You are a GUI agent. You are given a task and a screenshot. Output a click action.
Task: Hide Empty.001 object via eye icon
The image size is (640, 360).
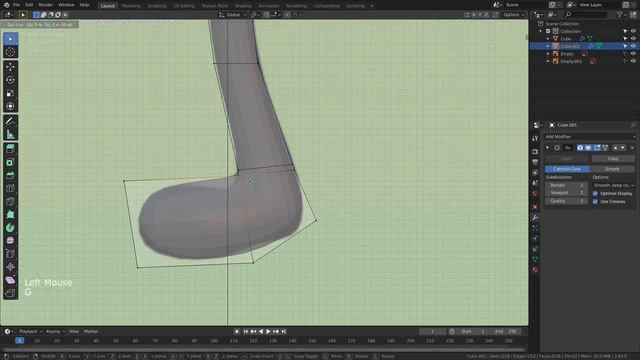click(633, 61)
